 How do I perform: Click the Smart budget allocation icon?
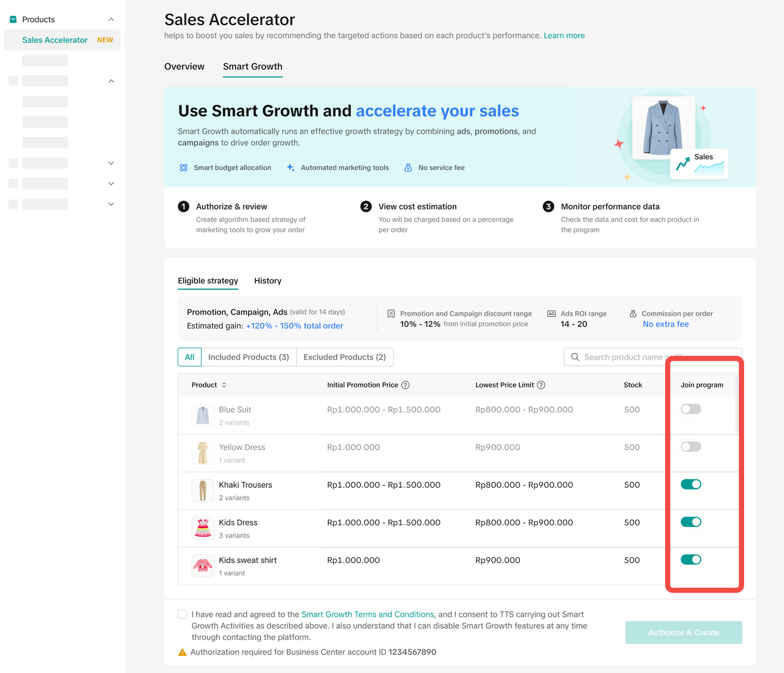point(184,168)
